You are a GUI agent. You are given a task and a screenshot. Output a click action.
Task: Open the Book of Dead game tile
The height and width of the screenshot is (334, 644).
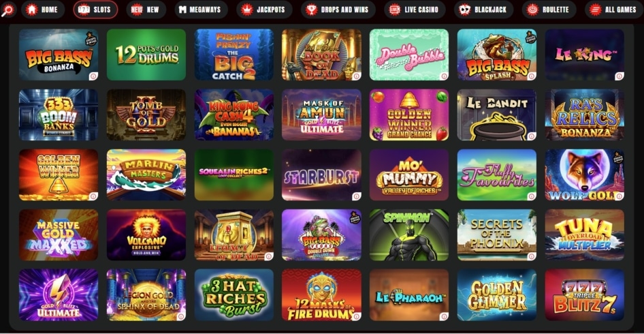tap(321, 55)
